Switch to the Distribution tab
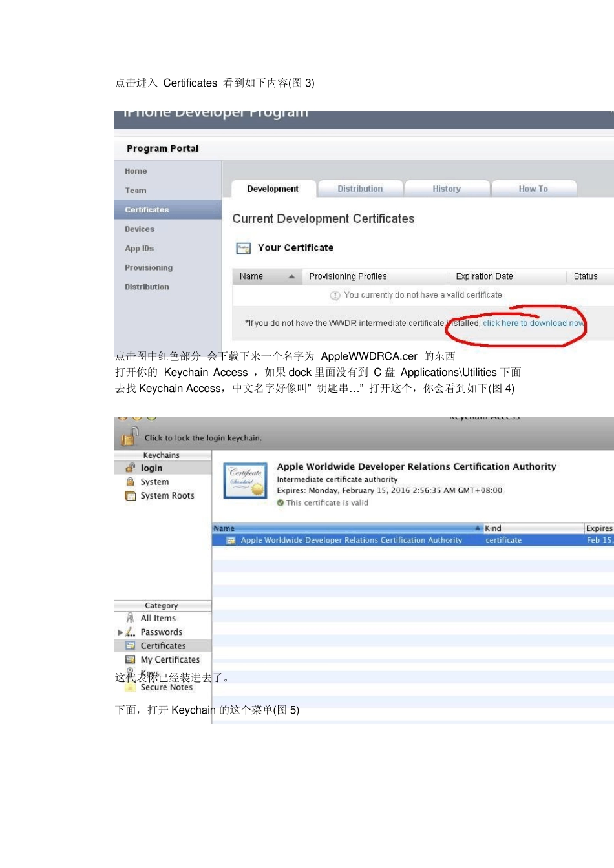This screenshot has width=614, height=868. [x=360, y=189]
